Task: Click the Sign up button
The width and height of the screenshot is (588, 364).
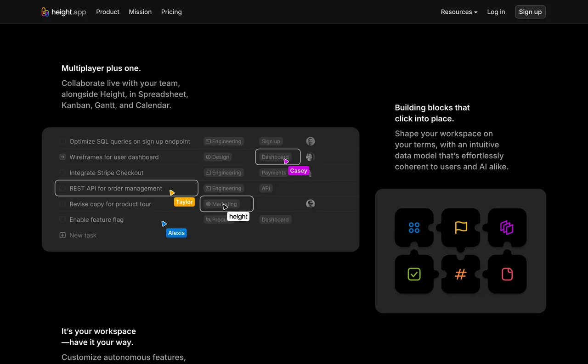Action: [530, 11]
